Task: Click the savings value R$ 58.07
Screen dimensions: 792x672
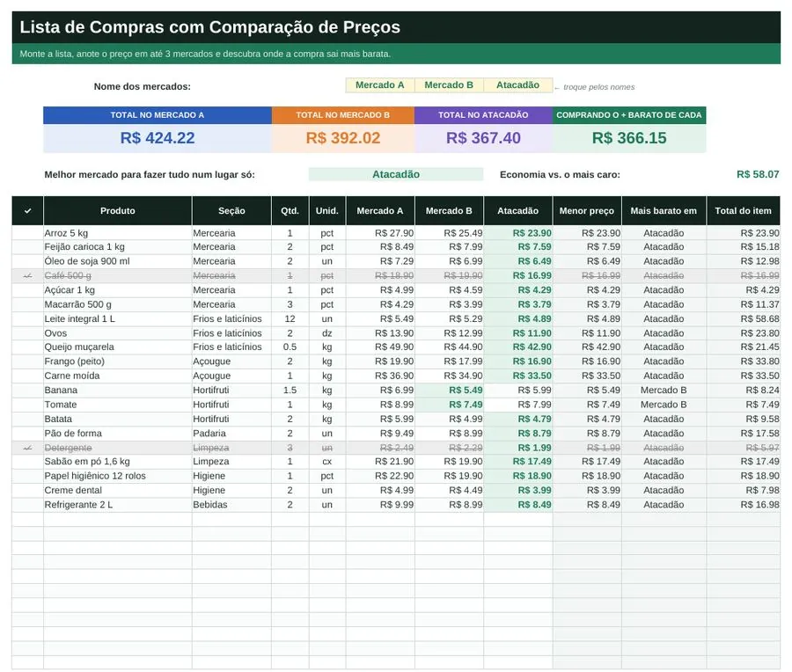Action: click(758, 174)
